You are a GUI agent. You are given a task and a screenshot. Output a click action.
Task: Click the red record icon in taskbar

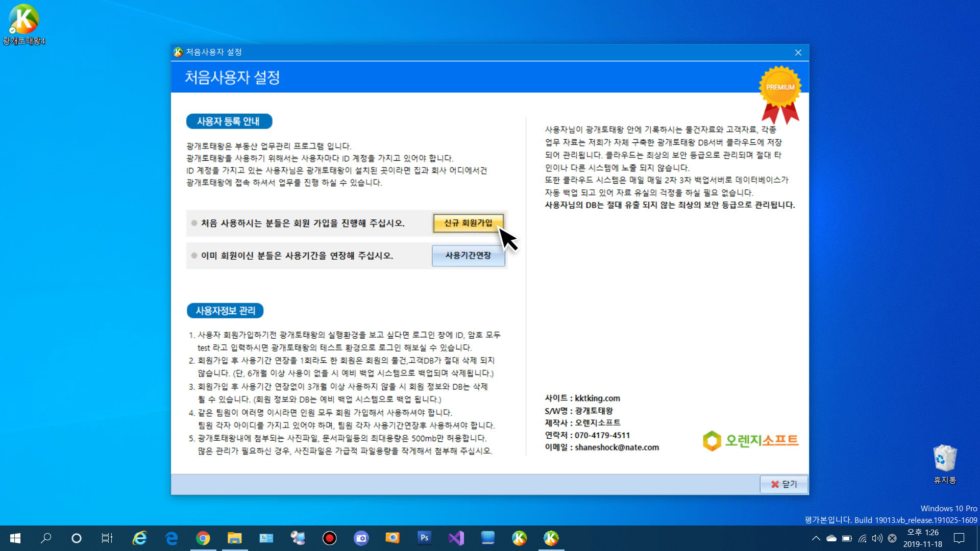point(329,538)
